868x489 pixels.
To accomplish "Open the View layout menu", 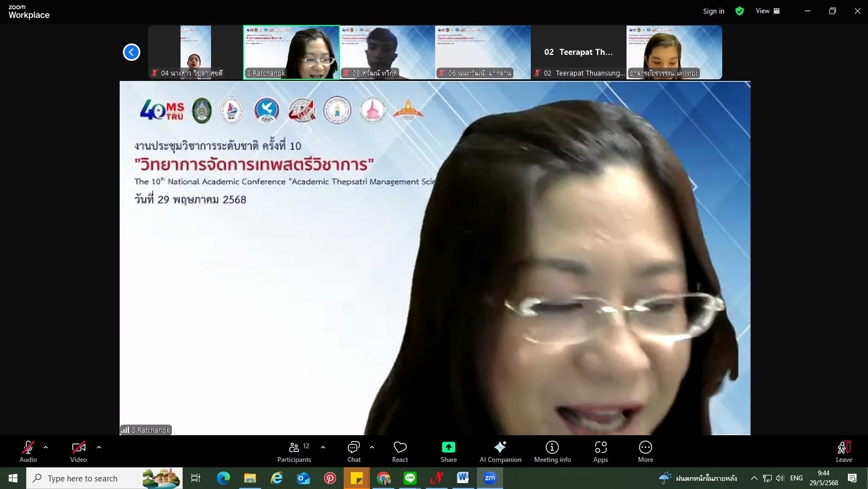I will click(x=767, y=11).
